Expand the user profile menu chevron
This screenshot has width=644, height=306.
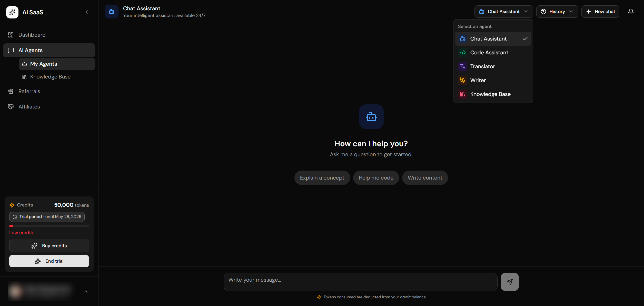coord(86,291)
